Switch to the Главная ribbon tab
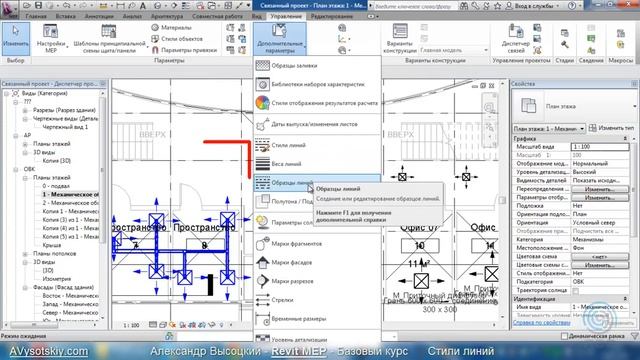 (x=36, y=16)
